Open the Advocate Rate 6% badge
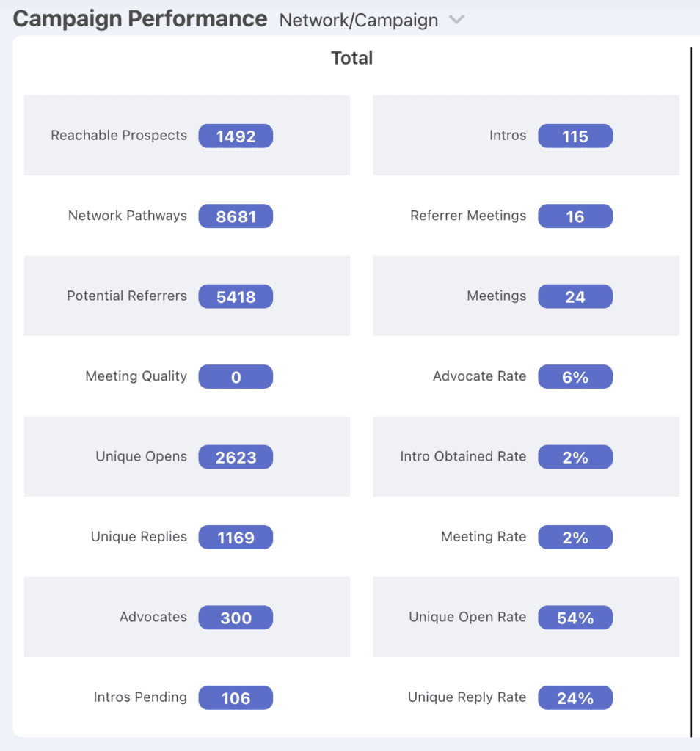 click(x=575, y=376)
